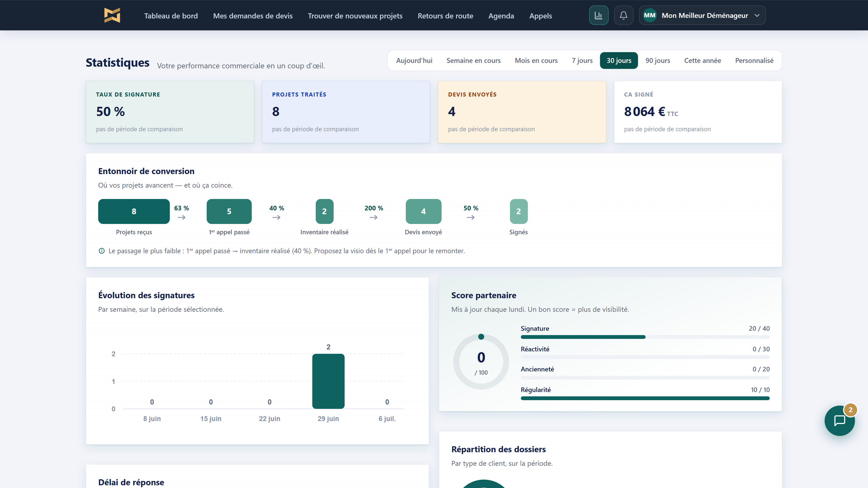Viewport: 868px width, 488px height.
Task: Click the Statistiques page title
Action: coord(117,63)
